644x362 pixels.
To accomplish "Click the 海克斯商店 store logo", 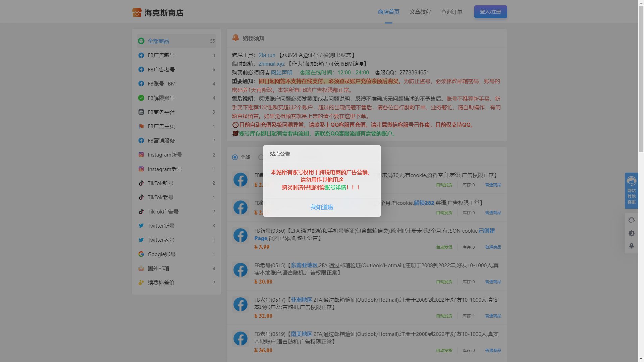I will pyautogui.click(x=158, y=13).
